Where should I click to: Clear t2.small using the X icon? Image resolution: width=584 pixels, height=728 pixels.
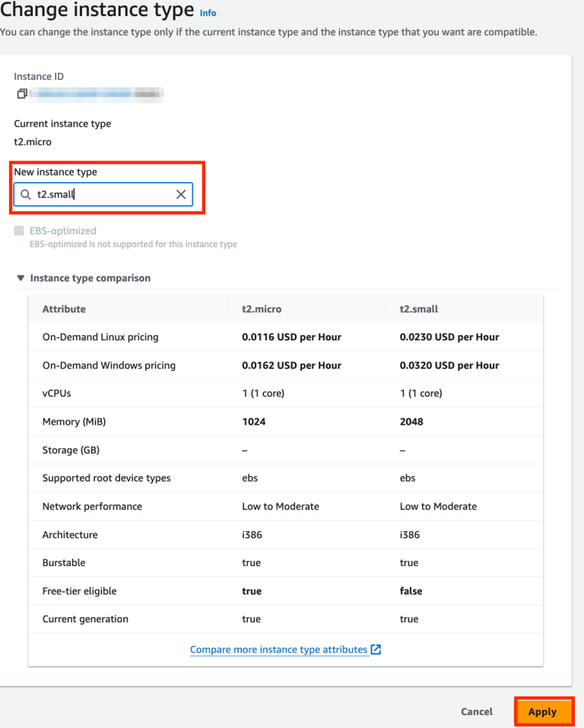click(x=180, y=194)
